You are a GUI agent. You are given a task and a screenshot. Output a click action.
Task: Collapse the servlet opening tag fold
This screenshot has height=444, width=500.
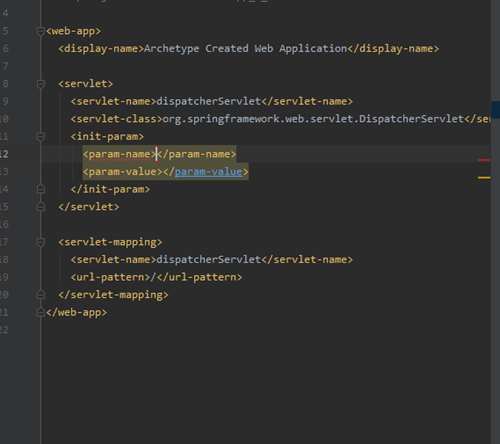(40, 84)
